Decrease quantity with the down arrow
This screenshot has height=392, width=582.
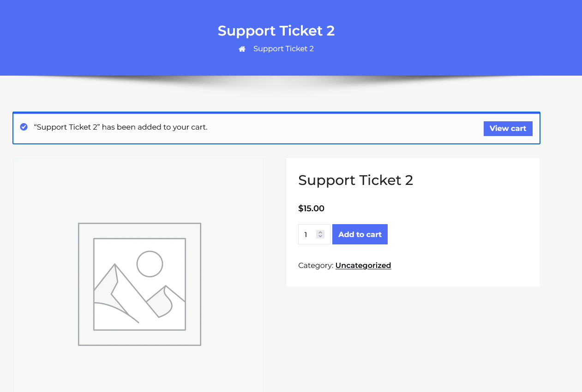coord(320,237)
